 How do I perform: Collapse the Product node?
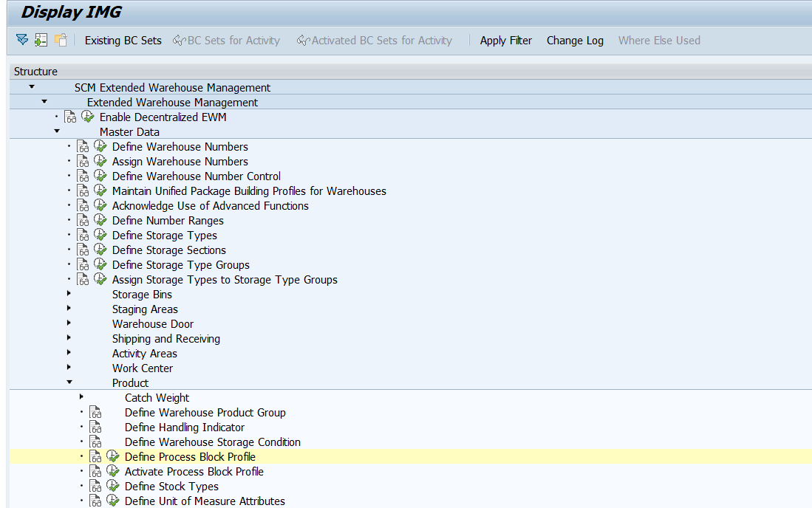pos(69,382)
